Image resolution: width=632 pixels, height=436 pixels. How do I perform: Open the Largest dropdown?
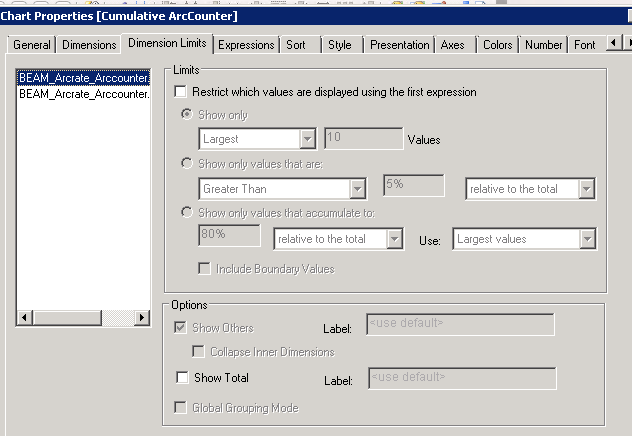coord(307,139)
